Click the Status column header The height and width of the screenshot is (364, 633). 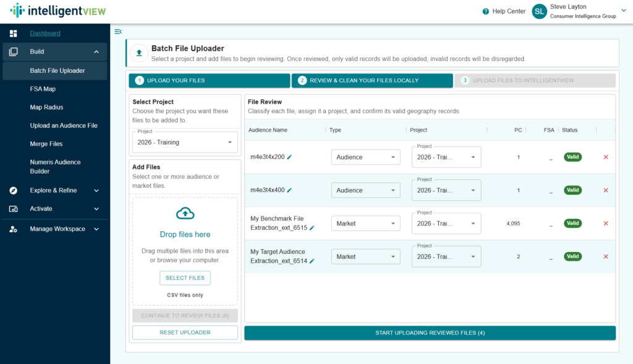569,130
